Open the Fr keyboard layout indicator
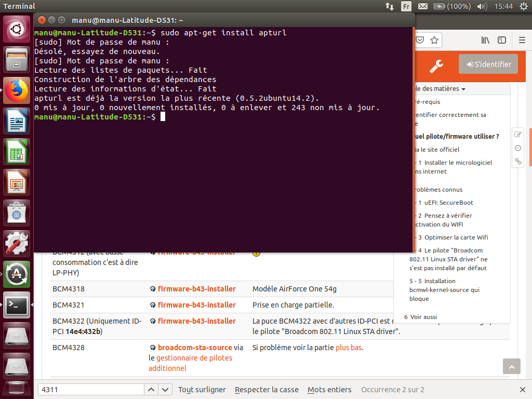 pos(406,6)
